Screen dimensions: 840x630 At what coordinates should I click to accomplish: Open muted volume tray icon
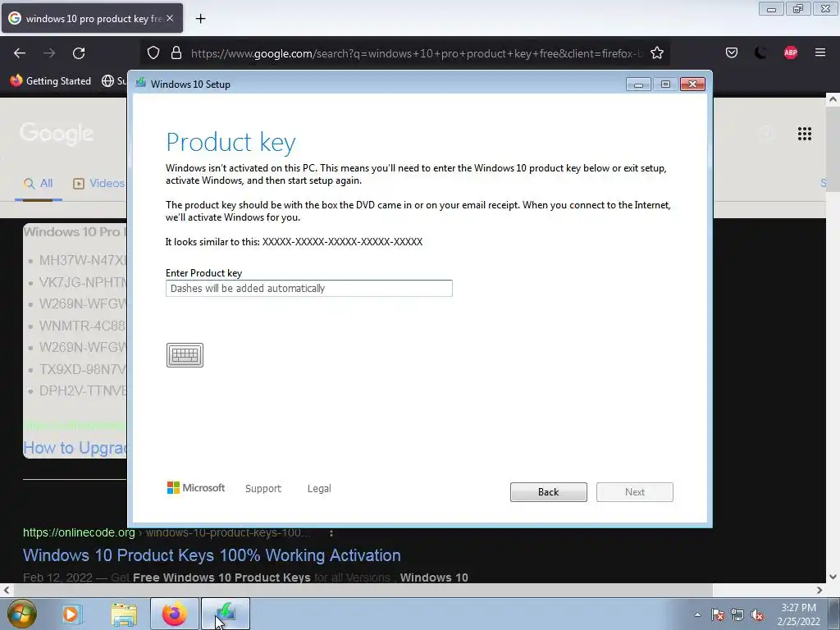point(757,614)
